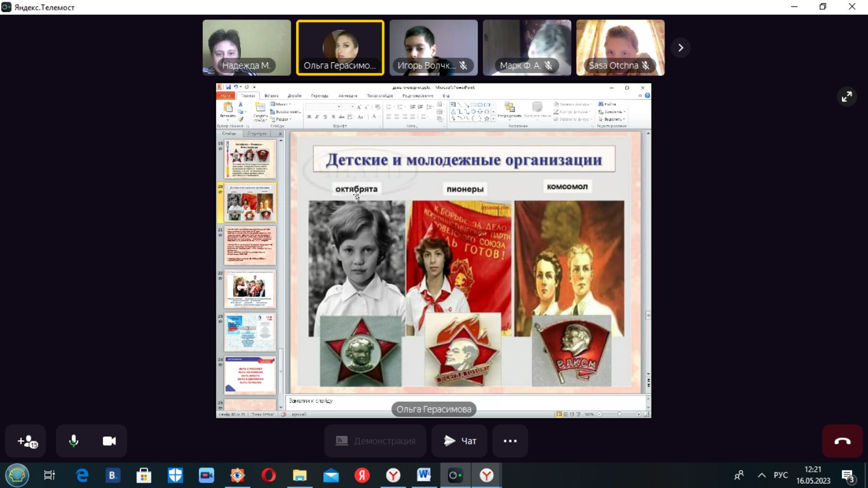868x488 pixels.
Task: Expand the shared screen to fullscreen
Action: coord(847,97)
